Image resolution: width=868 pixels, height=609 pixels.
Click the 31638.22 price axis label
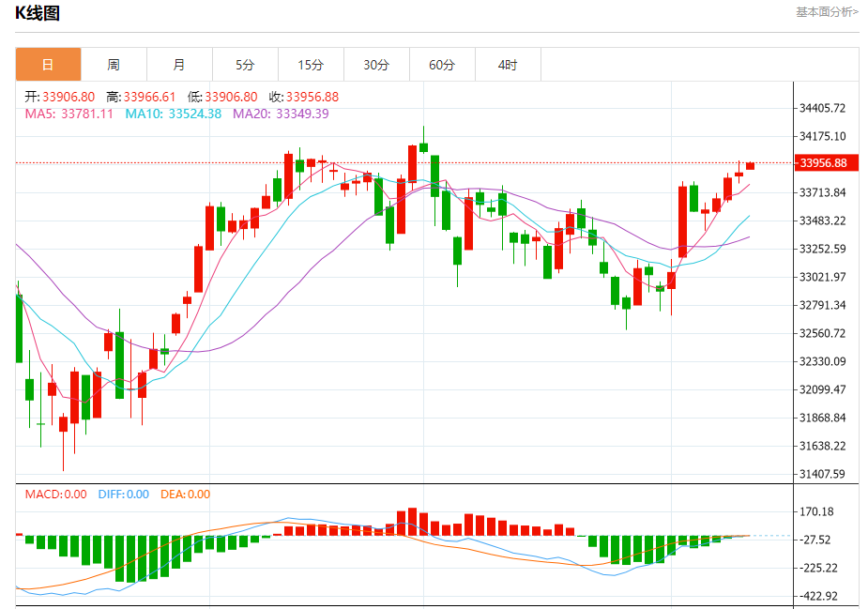(823, 446)
